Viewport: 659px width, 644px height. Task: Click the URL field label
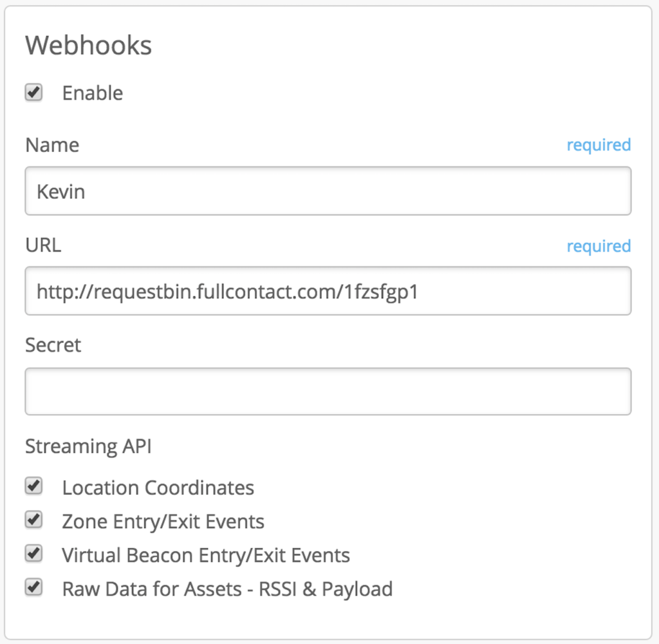(x=42, y=245)
